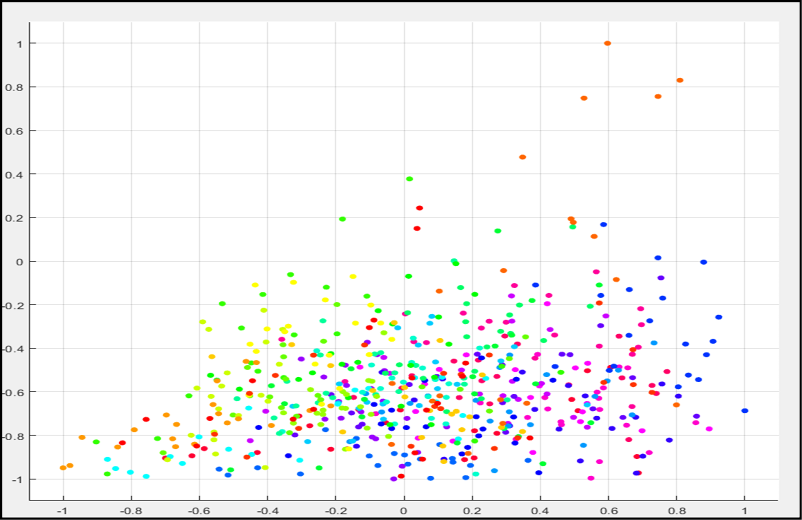Select the green point near y=0.38
The width and height of the screenshot is (802, 520).
pyautogui.click(x=409, y=179)
